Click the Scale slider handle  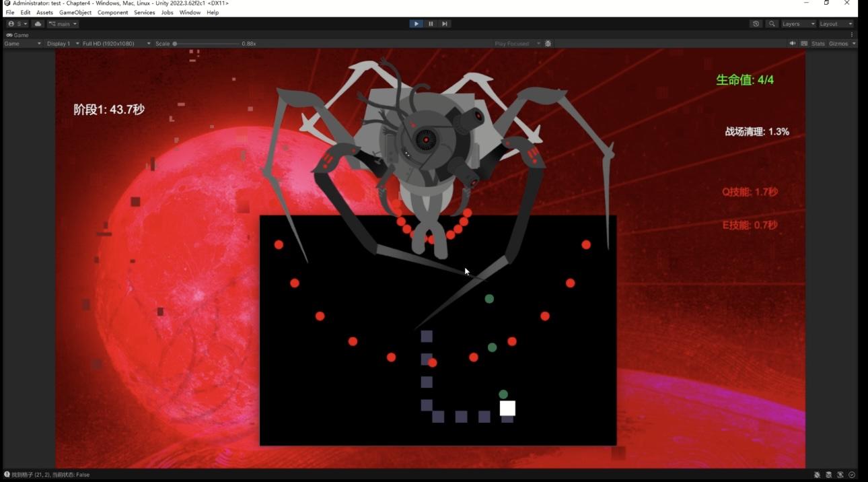[175, 44]
